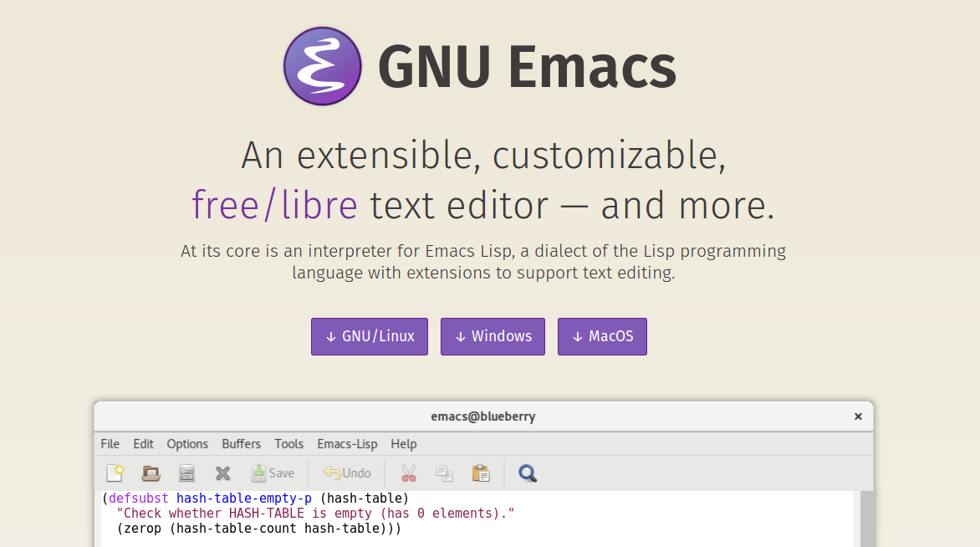Click the Cut scissors icon
Viewport: 980px width, 547px height.
point(409,473)
